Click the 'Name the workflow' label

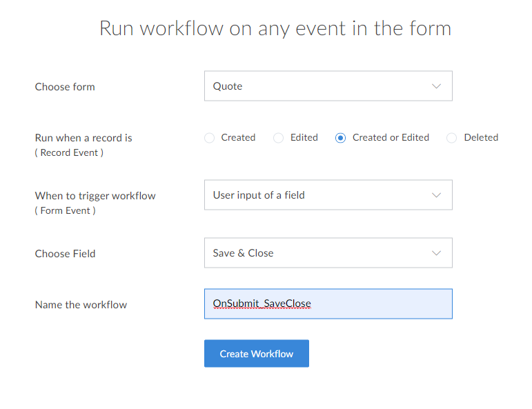click(x=81, y=305)
